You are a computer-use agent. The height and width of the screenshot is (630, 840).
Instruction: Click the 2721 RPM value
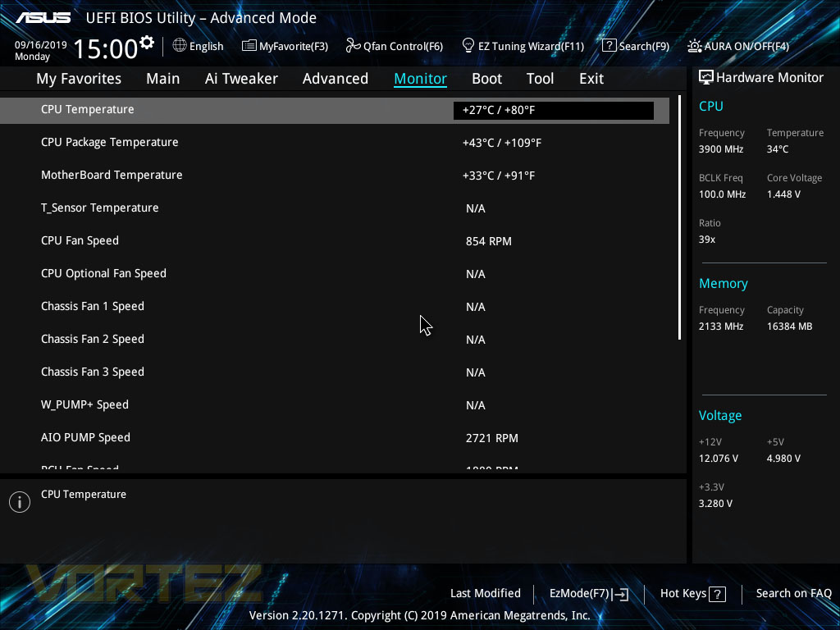(x=492, y=438)
